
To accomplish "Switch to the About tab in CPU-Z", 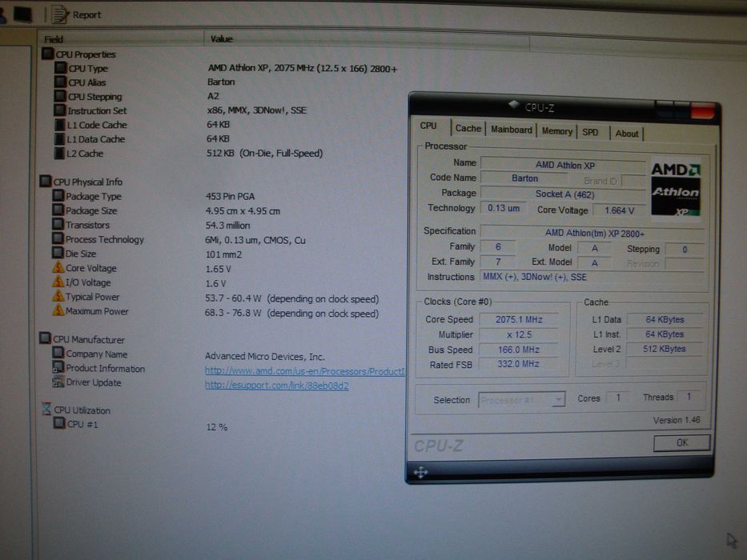I will 626,134.
